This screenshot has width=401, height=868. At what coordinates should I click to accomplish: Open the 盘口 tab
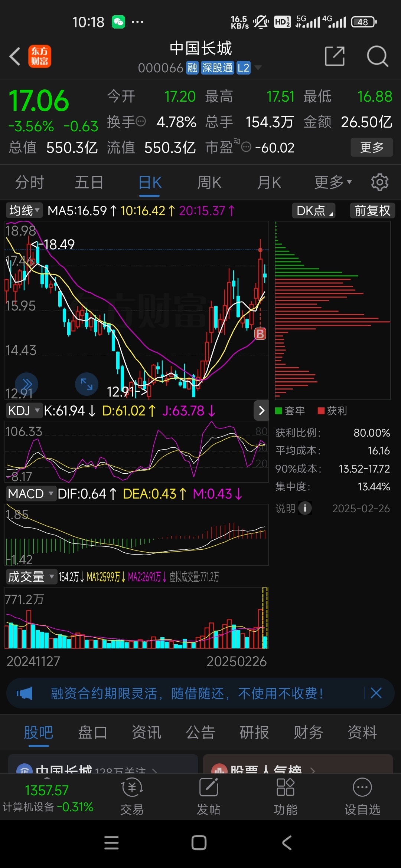(x=92, y=733)
